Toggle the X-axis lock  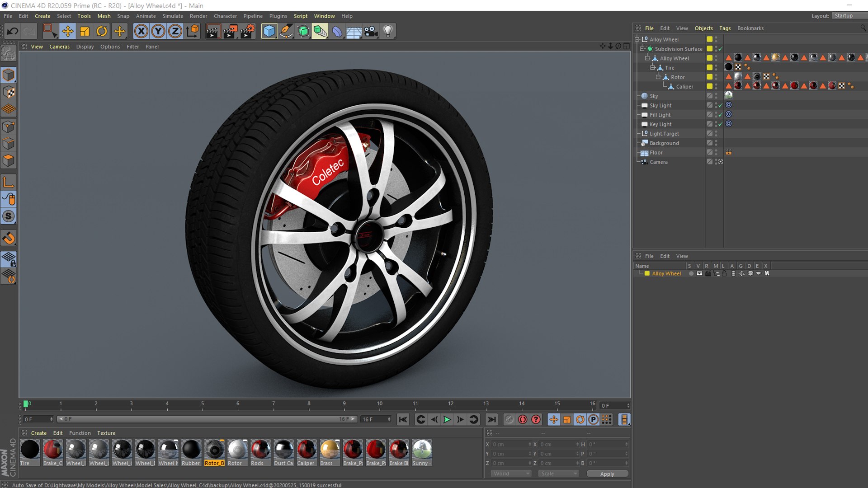tap(141, 31)
